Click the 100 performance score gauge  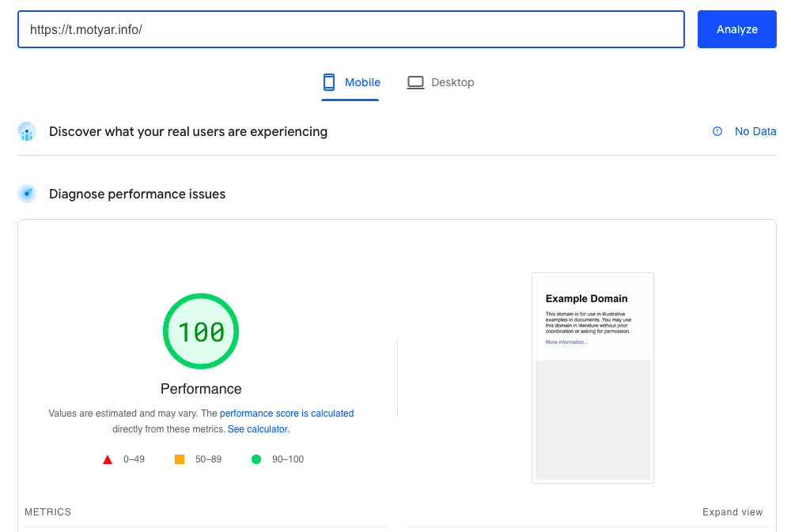tap(201, 331)
